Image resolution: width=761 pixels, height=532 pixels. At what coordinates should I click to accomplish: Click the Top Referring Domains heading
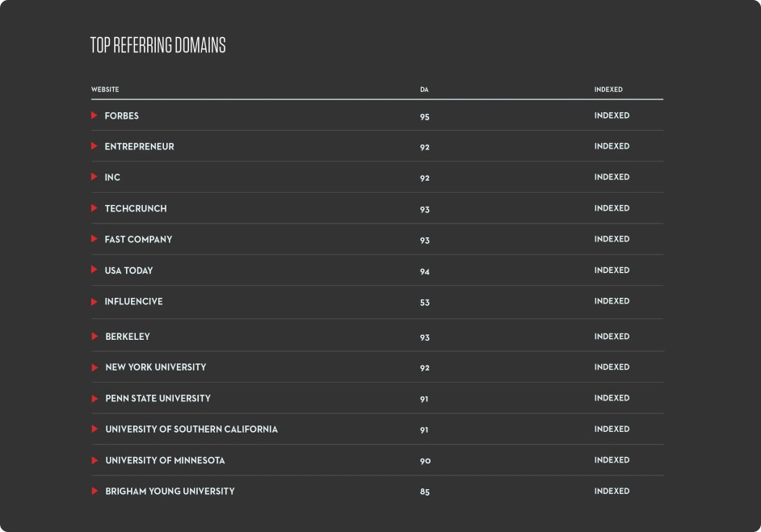point(158,45)
